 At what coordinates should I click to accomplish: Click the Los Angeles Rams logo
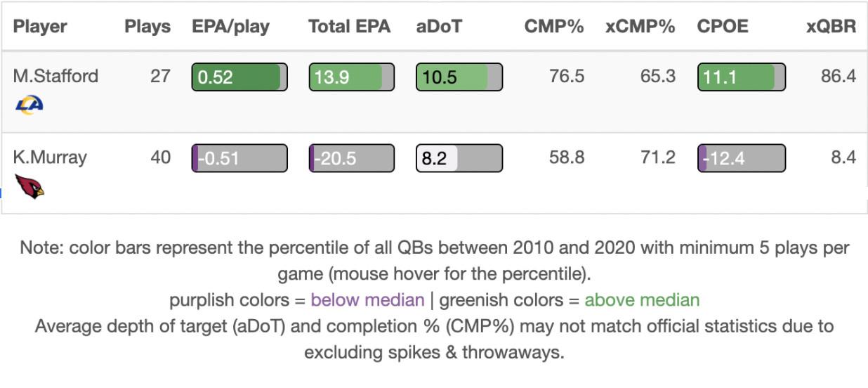(29, 105)
